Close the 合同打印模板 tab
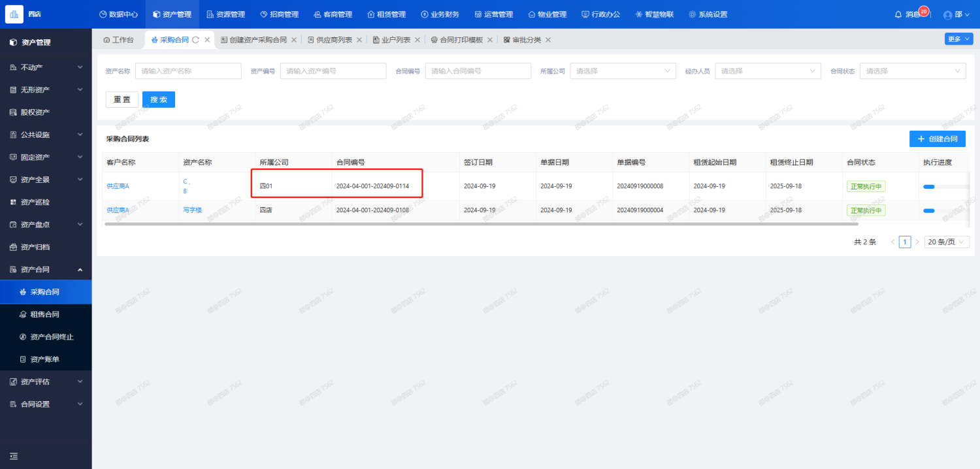Viewport: 980px width, 469px height. point(490,40)
